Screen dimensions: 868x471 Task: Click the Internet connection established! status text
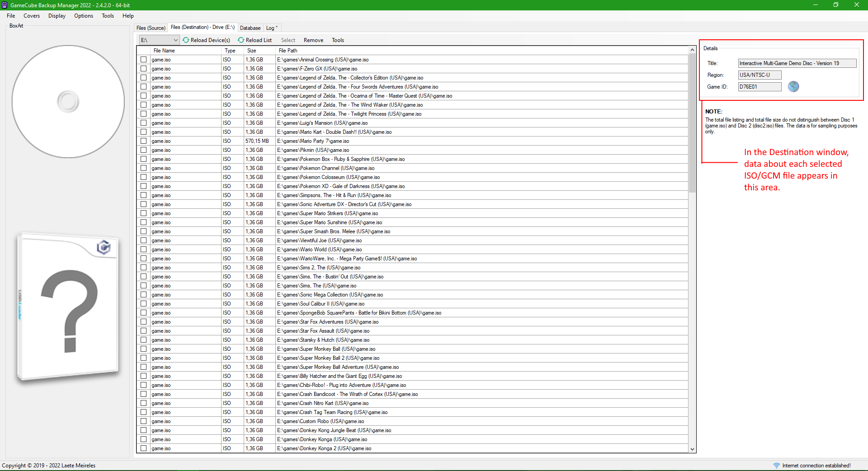tap(816, 466)
